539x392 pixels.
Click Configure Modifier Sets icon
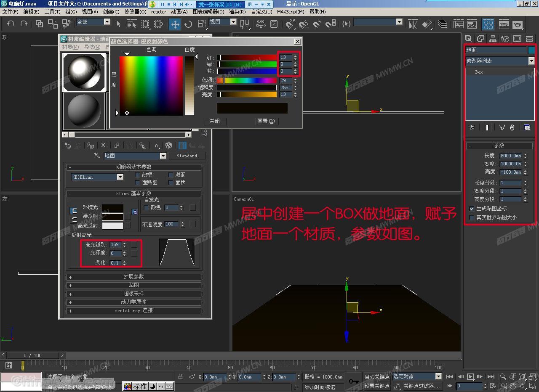coord(527,127)
